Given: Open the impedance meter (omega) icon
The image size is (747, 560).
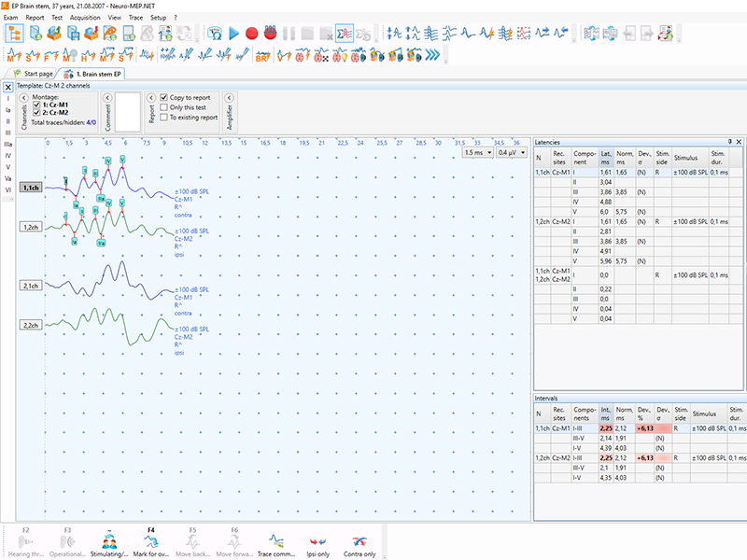Looking at the screenshot, I should [215, 34].
